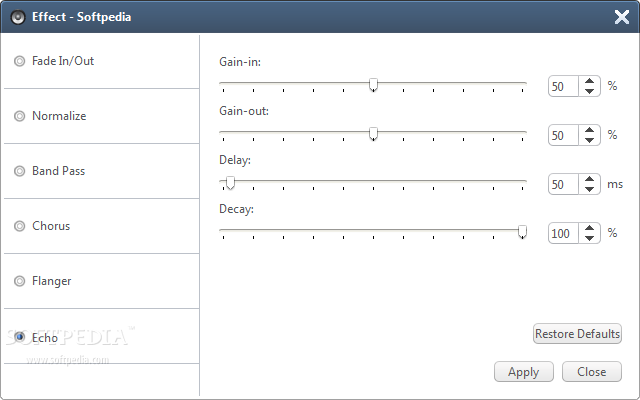Click the Gain-in slider handle
Screen dimensions: 640x400
click(373, 85)
